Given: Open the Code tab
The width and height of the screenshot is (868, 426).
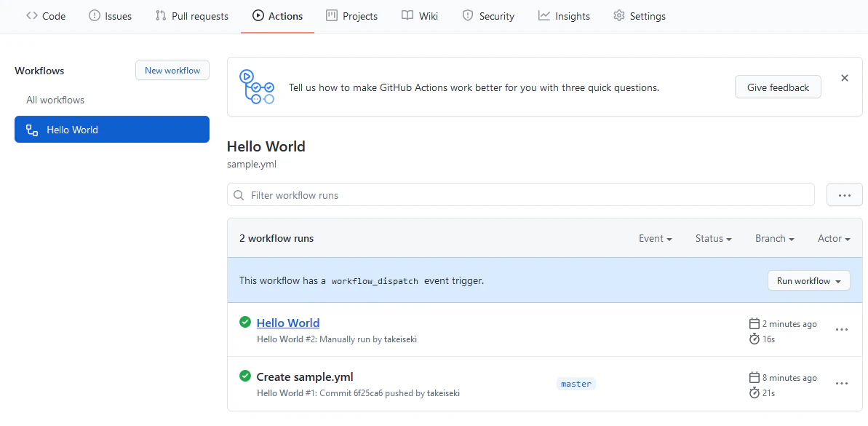Looking at the screenshot, I should pyautogui.click(x=45, y=16).
